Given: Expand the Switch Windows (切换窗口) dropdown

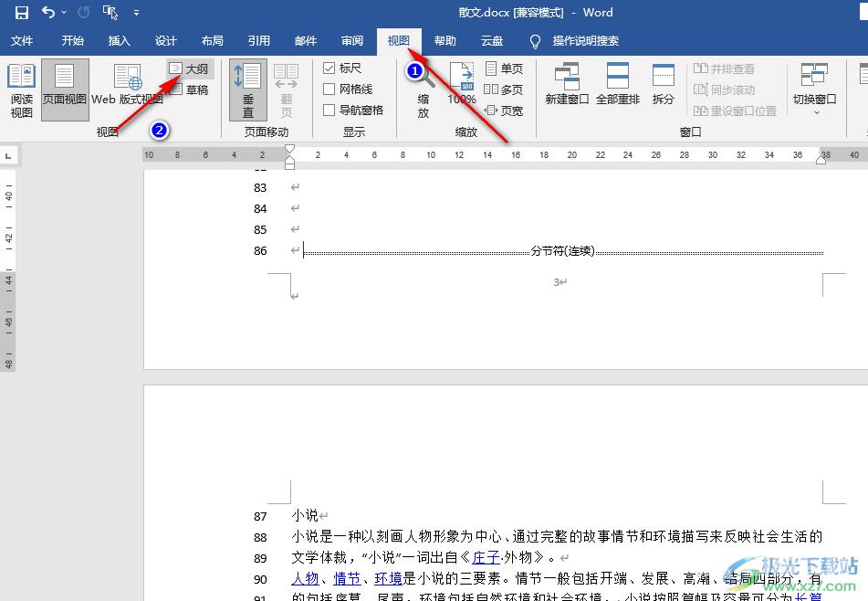Looking at the screenshot, I should (815, 90).
